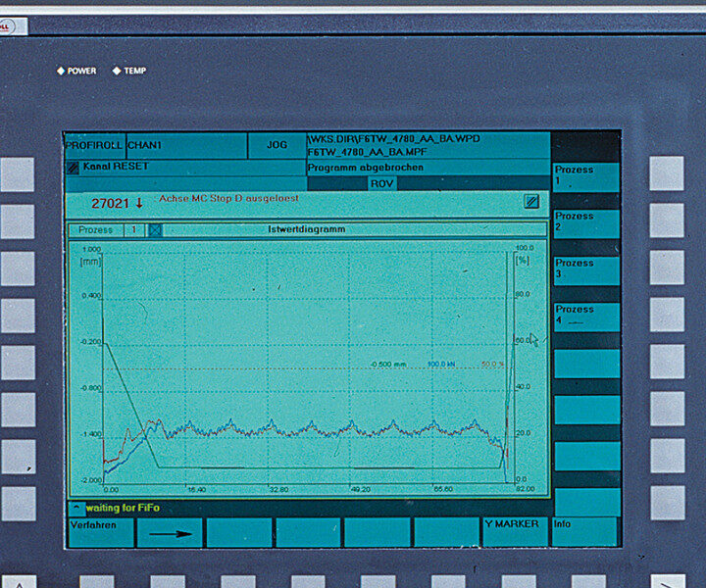Click the Kanal RESET status icon
Viewport: 706px width, 588px height.
[x=72, y=168]
